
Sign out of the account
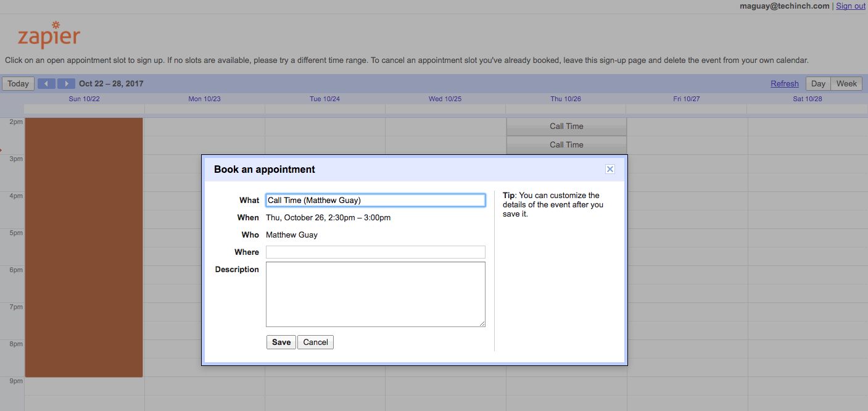click(851, 6)
